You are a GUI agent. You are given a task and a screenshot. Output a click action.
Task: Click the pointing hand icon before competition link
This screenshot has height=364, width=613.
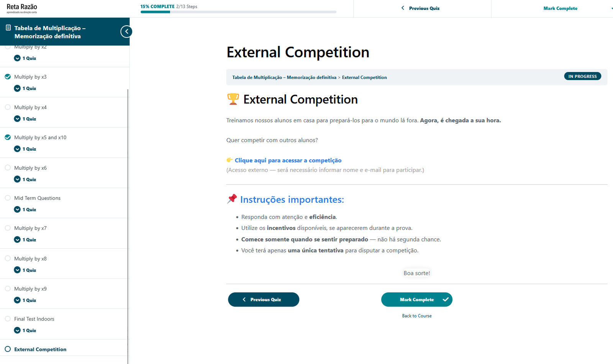point(229,160)
